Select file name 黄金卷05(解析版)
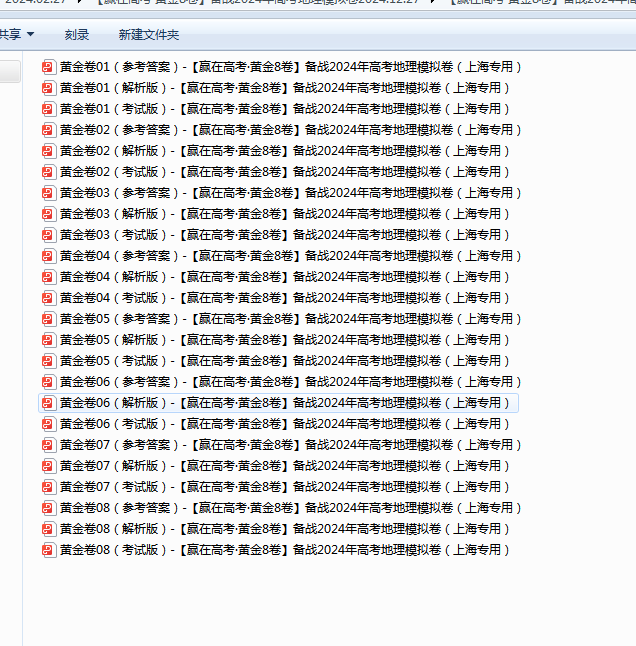 point(285,340)
